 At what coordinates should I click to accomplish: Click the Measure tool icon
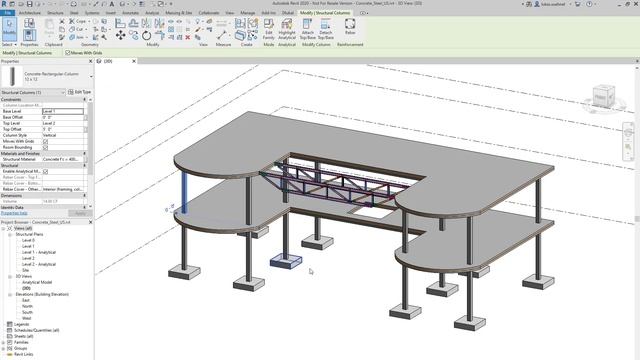point(222,35)
